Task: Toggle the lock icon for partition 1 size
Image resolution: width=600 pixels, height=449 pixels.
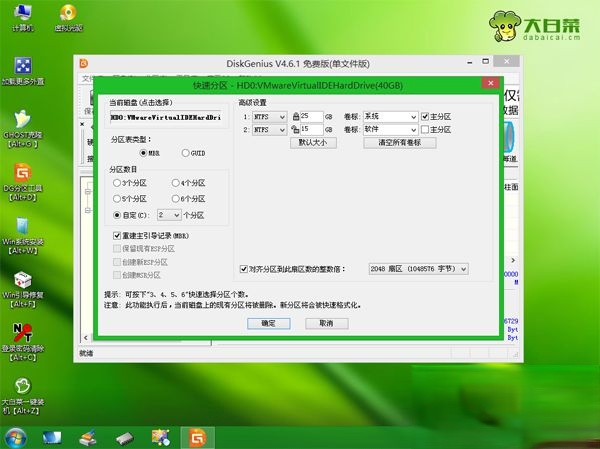Action: click(295, 116)
